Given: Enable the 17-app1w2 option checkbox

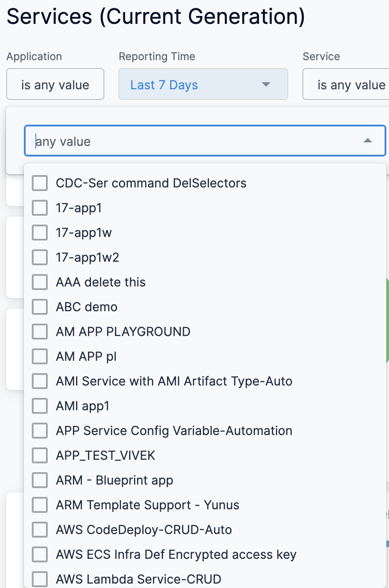Looking at the screenshot, I should pos(40,257).
